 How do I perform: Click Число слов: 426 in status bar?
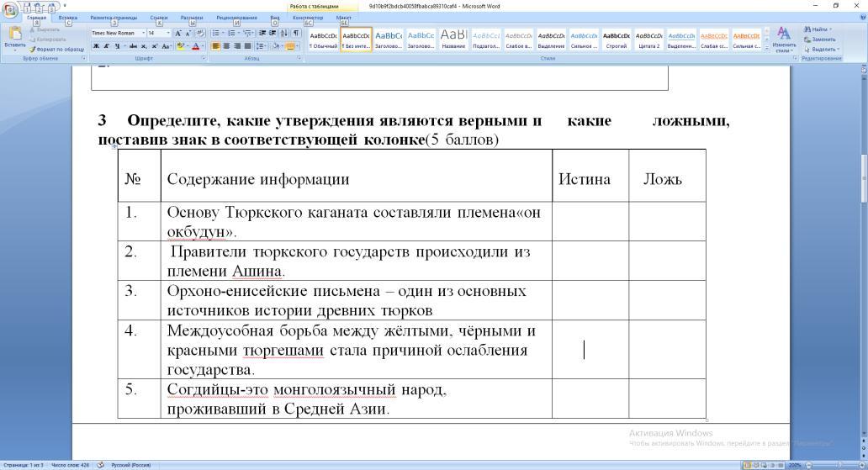(x=71, y=465)
